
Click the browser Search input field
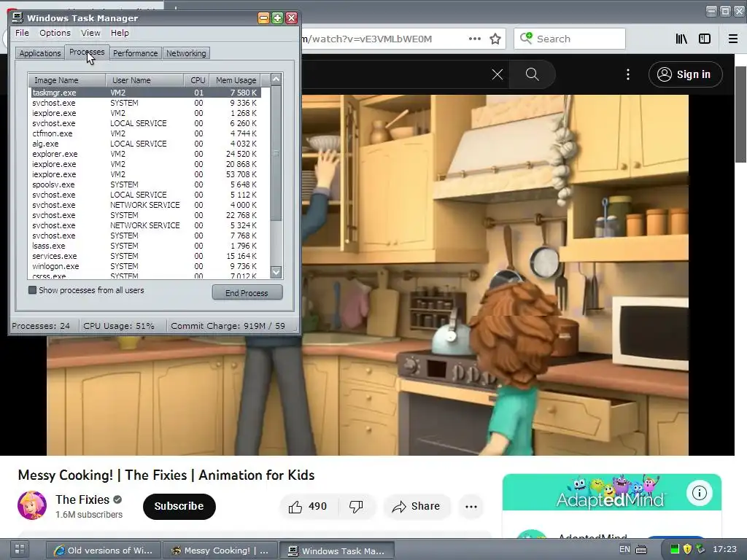569,39
